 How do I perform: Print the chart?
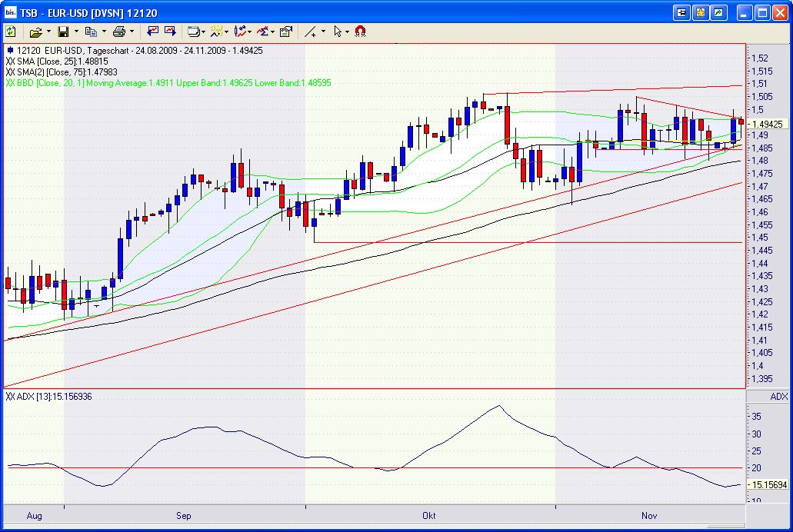[118, 31]
